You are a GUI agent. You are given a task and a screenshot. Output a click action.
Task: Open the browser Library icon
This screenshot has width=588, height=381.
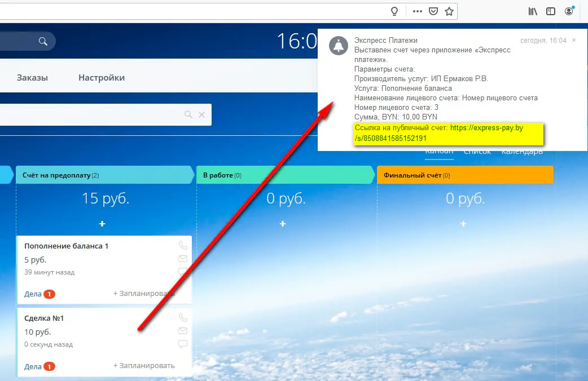click(x=533, y=11)
